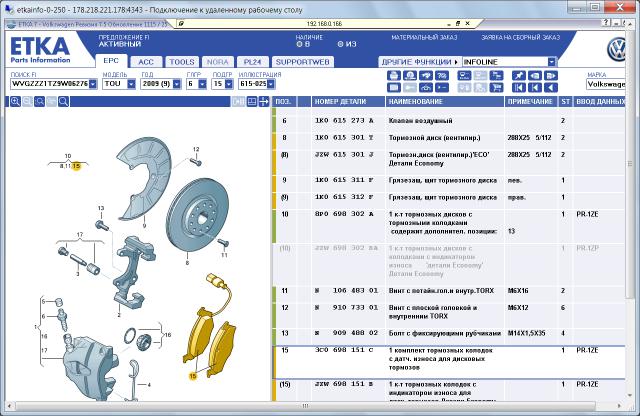Open the ГЛ.ГР main group dropdown
640x416 pixels.
202,84
